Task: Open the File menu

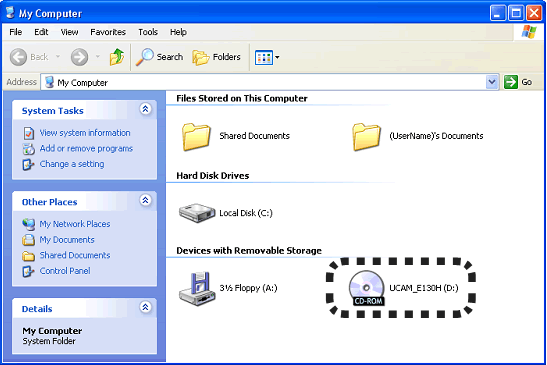Action: [16, 32]
